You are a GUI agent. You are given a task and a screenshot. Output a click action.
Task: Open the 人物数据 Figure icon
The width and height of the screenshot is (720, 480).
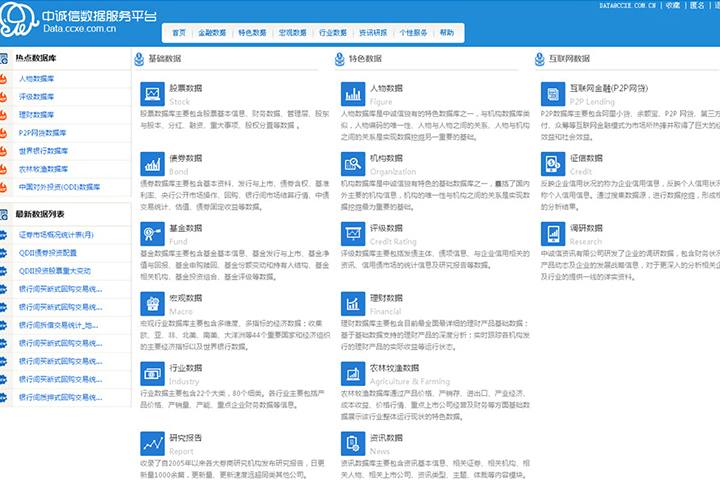tap(353, 94)
